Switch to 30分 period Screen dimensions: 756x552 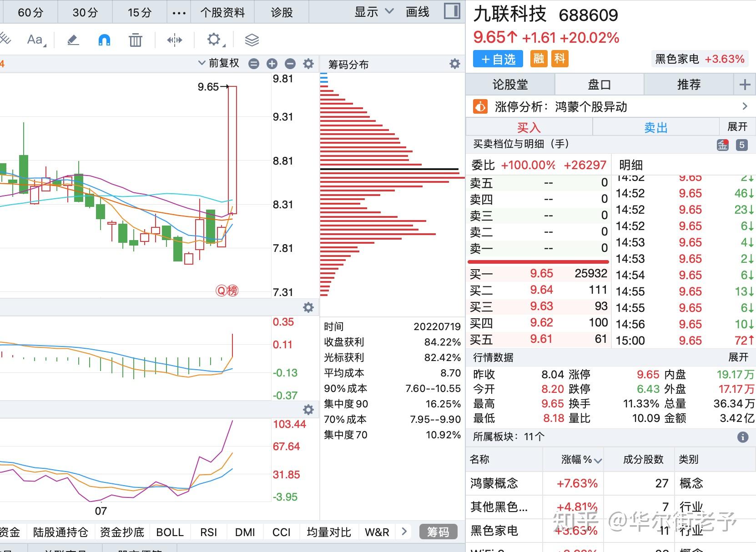pos(85,13)
